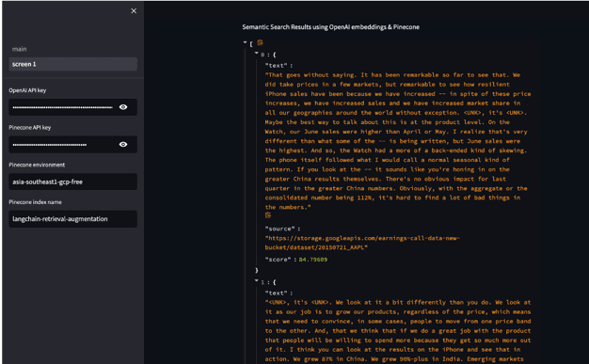This screenshot has width=589, height=364.
Task: Click the "score" key of result 0
Action: (x=278, y=260)
